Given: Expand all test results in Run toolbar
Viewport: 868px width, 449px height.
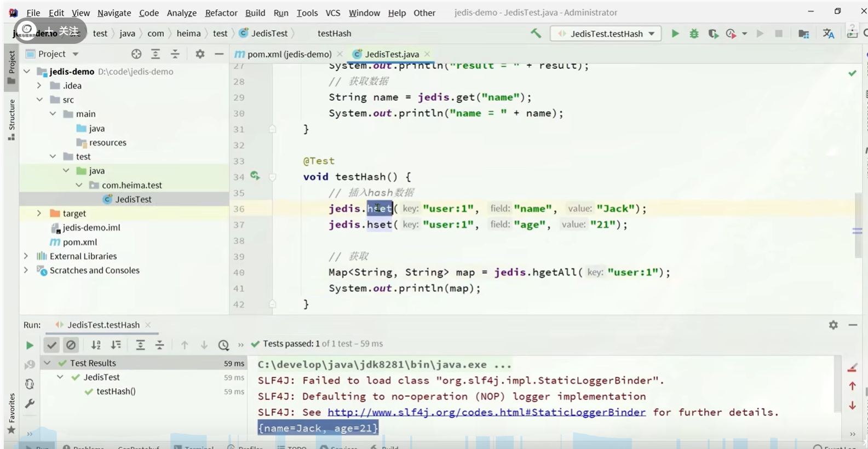Looking at the screenshot, I should tap(140, 345).
